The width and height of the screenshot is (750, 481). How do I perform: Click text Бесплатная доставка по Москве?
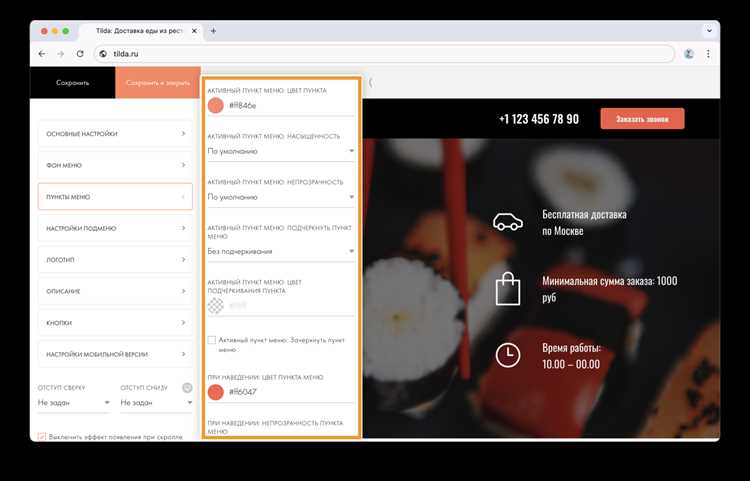584,222
